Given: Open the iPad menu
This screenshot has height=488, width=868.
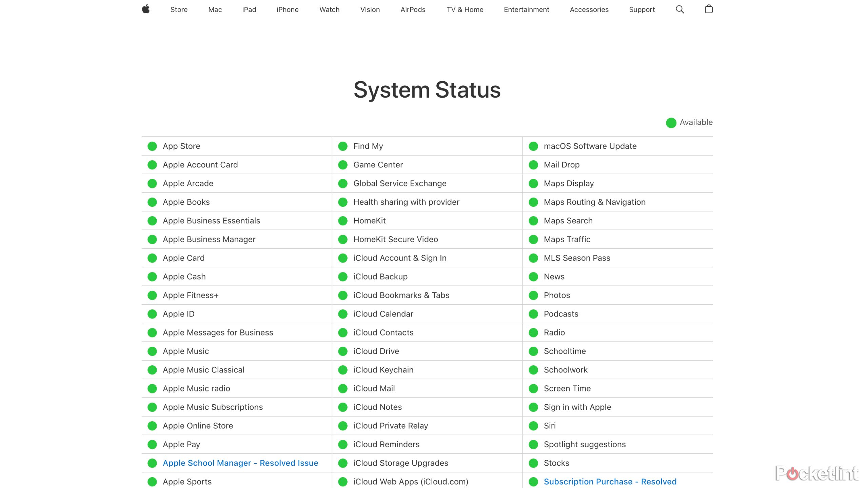Looking at the screenshot, I should tap(249, 9).
